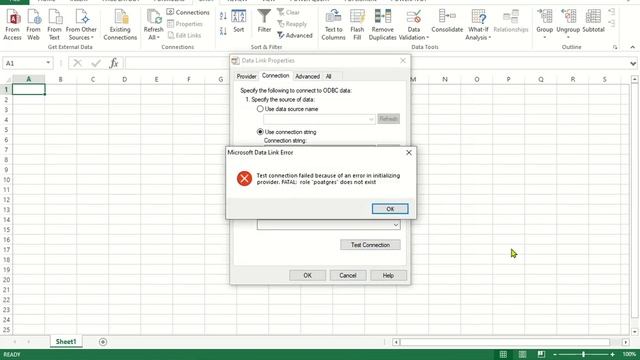Viewport: 640px width, 360px height.
Task: Click Help in Data Link Properties
Action: [388, 276]
